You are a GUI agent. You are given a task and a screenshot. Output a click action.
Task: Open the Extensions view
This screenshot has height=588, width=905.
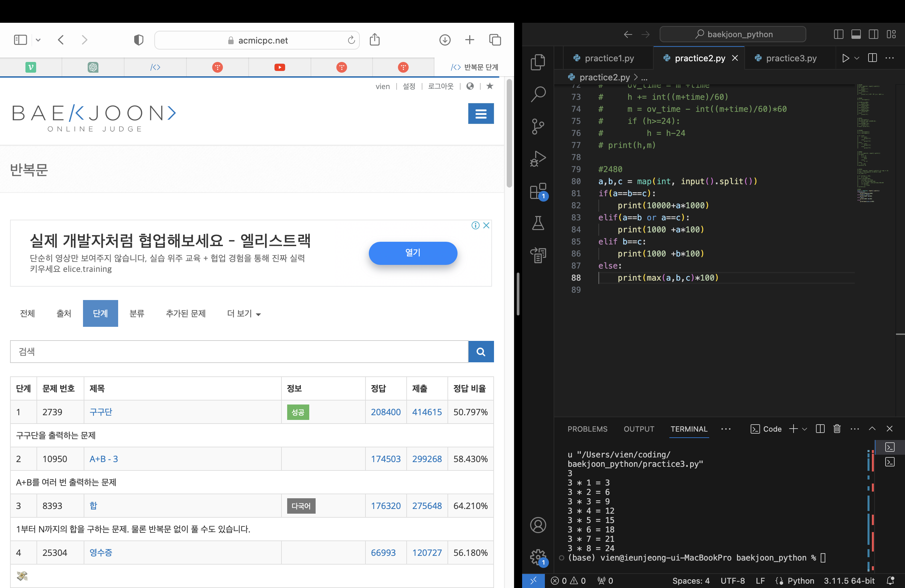[x=538, y=191]
